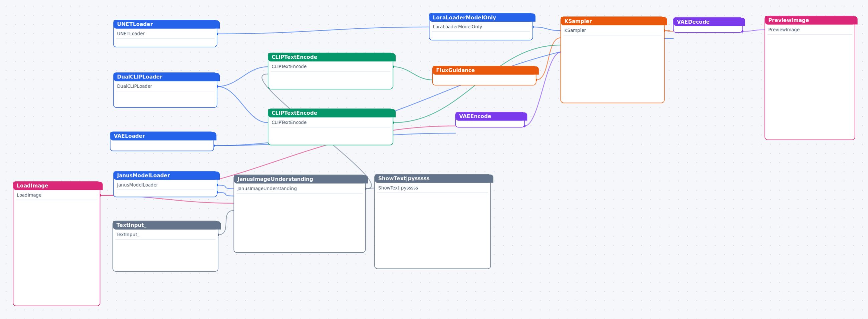Click the DualCLIPLoader label inside node body
868x319 pixels.
tap(135, 86)
